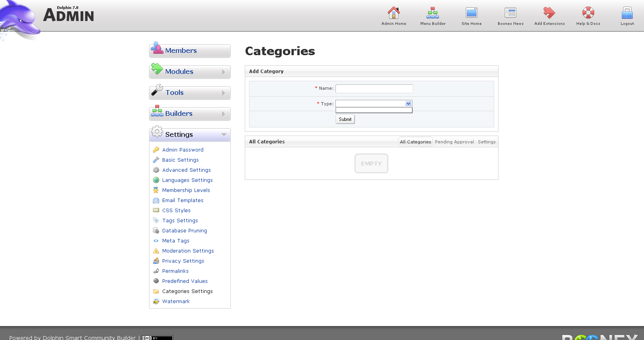The height and width of the screenshot is (340, 644).
Task: Open Menu Builder from the top toolbar
Action: pos(432,13)
